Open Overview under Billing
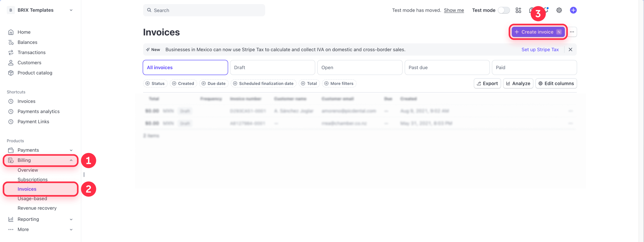The image size is (644, 242). tap(28, 170)
